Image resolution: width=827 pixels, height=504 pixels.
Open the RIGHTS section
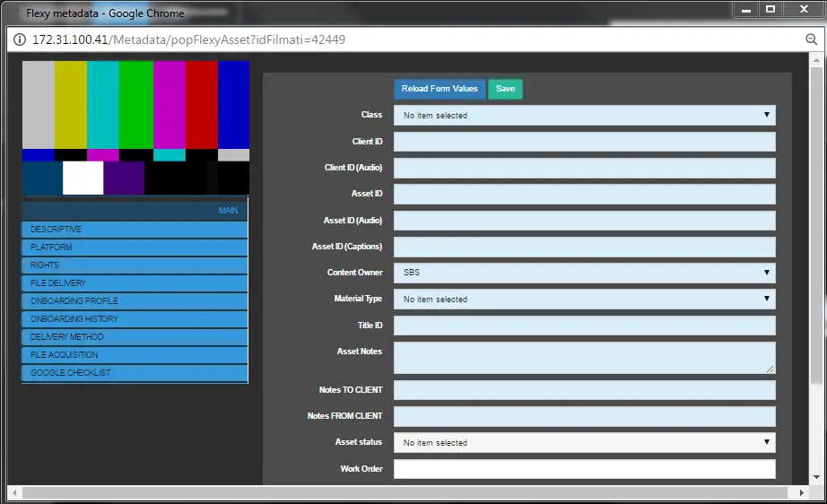tap(135, 265)
